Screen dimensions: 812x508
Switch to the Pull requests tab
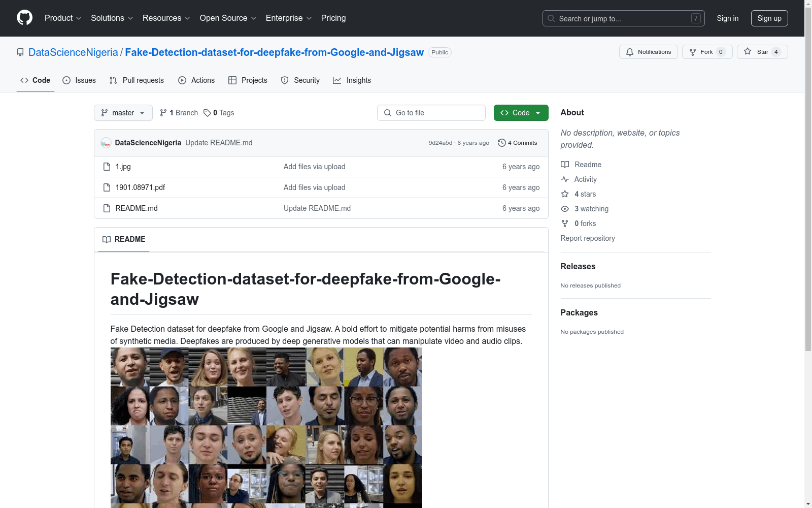(137, 80)
